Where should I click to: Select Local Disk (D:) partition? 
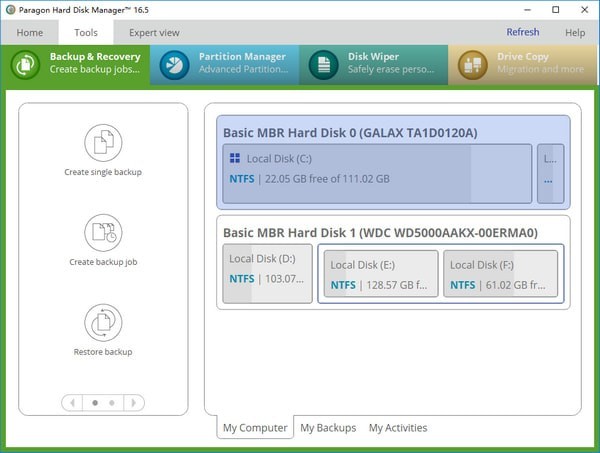pos(267,274)
